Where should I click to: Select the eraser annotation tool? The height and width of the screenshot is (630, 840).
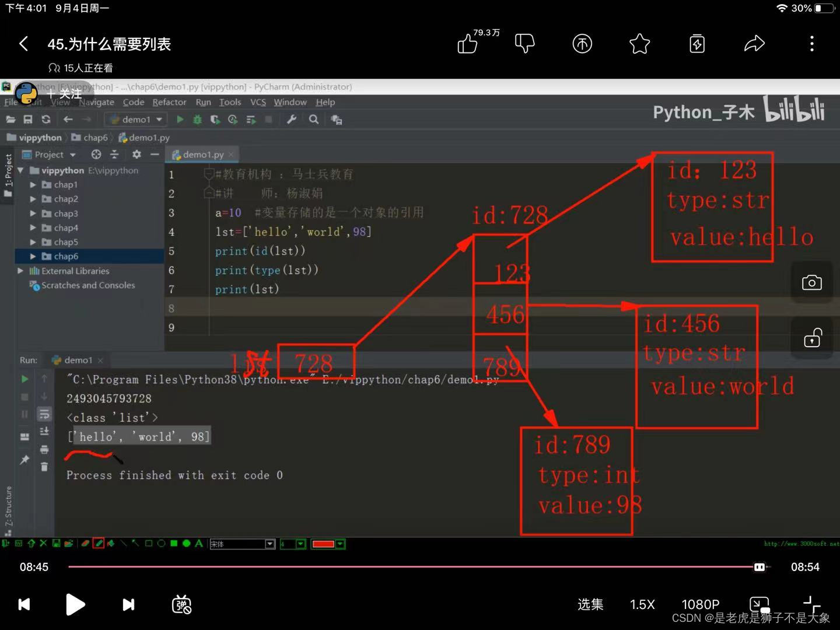coord(85,544)
